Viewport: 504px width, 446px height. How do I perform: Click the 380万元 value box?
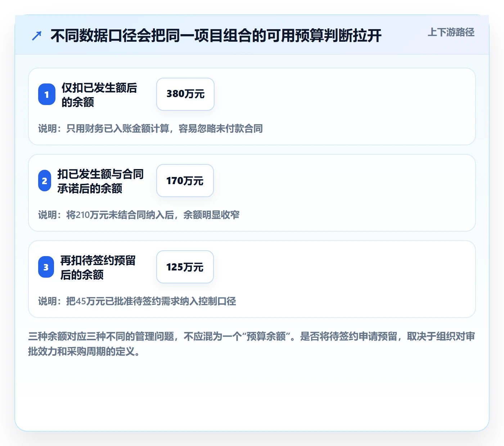(x=185, y=94)
